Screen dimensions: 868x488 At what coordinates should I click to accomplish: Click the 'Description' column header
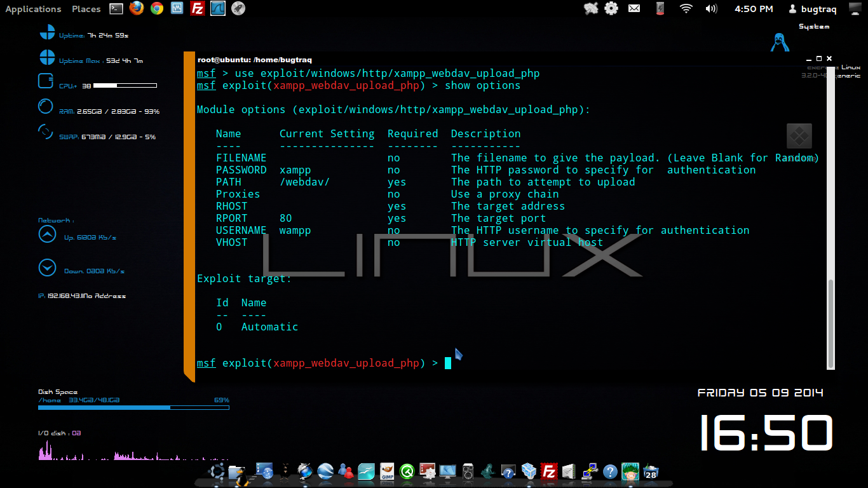pos(486,133)
